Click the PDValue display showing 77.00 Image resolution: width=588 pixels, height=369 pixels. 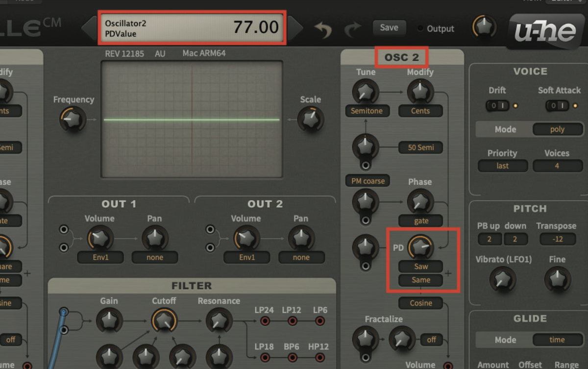point(191,28)
